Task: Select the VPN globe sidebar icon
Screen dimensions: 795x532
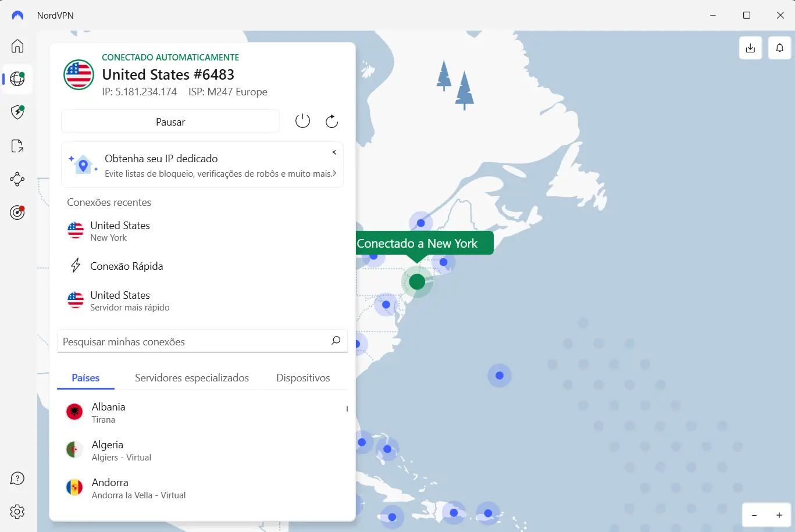Action: click(x=17, y=79)
